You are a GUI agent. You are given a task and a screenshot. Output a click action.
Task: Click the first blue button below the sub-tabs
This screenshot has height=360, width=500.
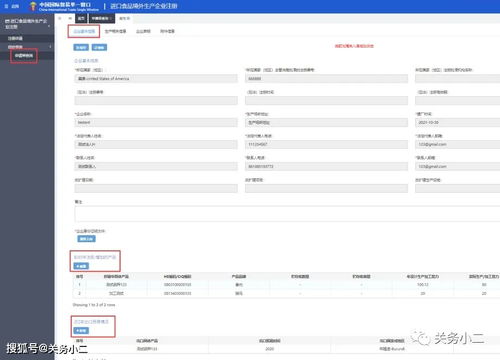(x=81, y=47)
